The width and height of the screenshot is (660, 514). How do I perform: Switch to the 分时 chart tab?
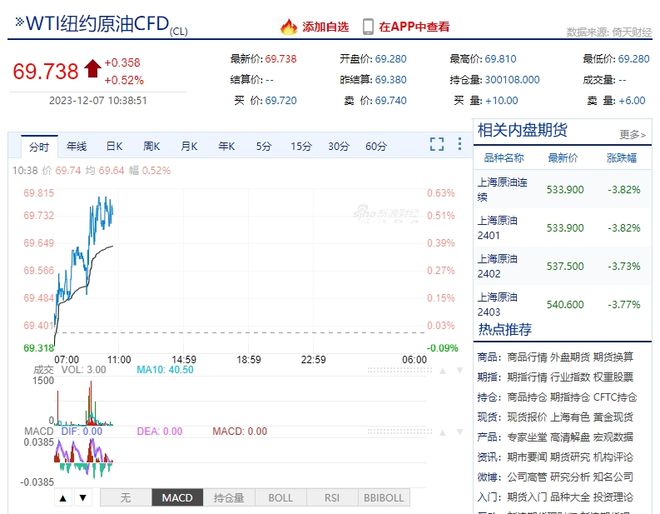39,147
